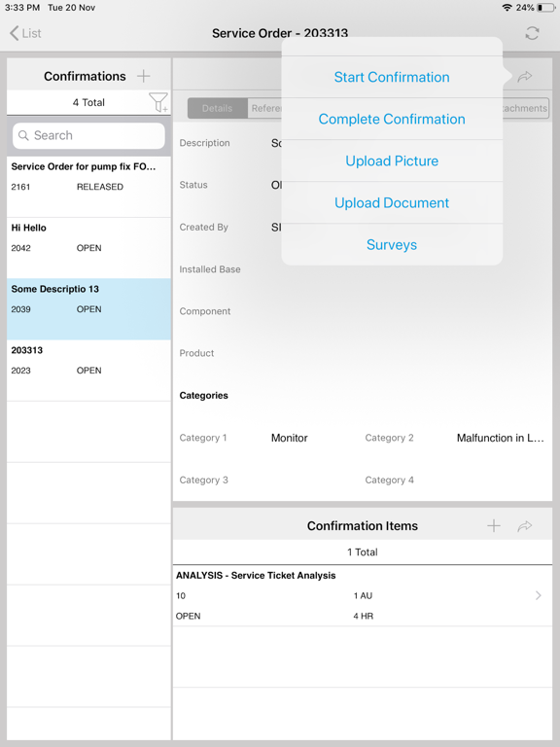Tap the Confirmations panel header
560x747 pixels.
[85, 76]
